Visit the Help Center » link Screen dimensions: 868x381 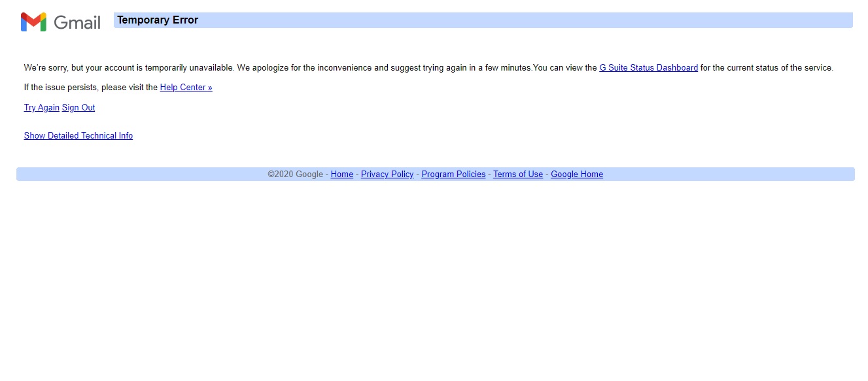186,88
